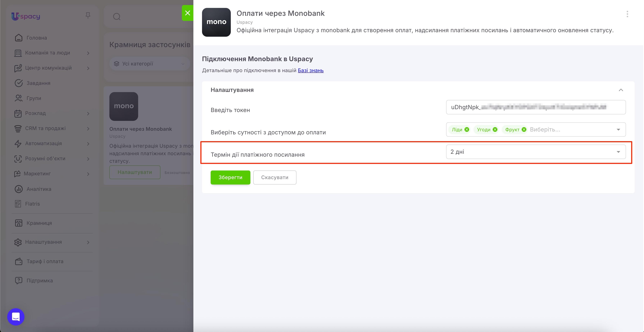The image size is (644, 332).
Task: Click the token input field
Action: [x=536, y=107]
